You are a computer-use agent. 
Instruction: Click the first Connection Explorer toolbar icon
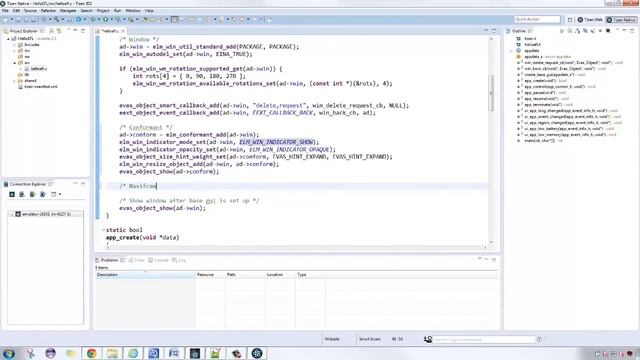coord(12,194)
